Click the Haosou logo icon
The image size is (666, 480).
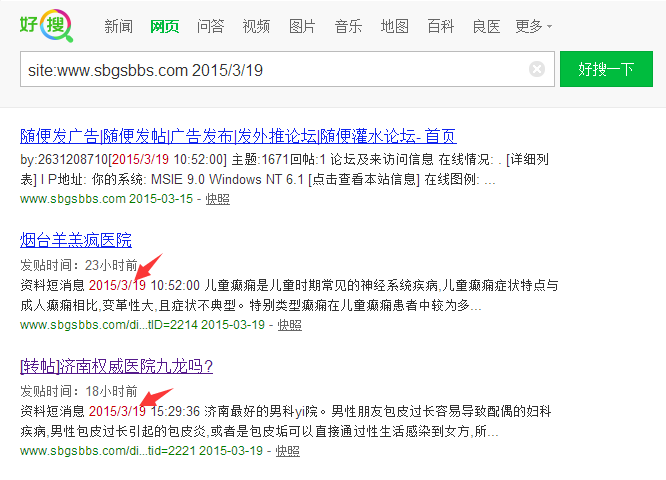[46, 26]
